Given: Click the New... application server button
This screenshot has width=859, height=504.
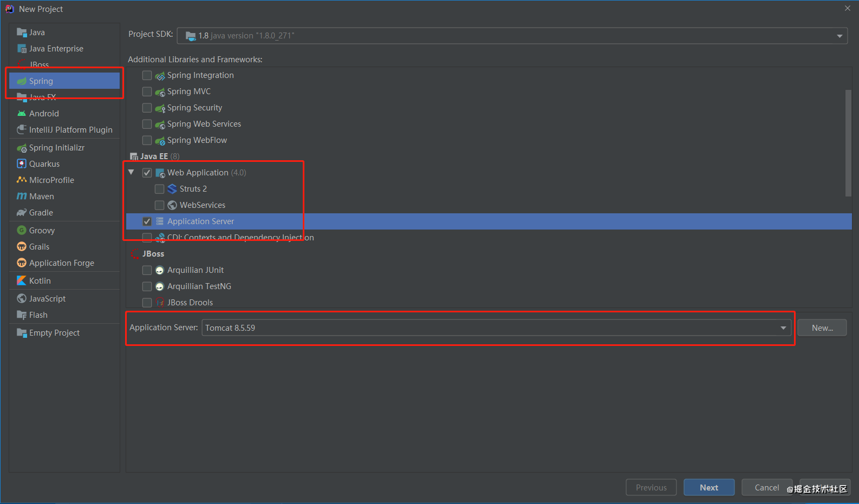Looking at the screenshot, I should click(822, 328).
